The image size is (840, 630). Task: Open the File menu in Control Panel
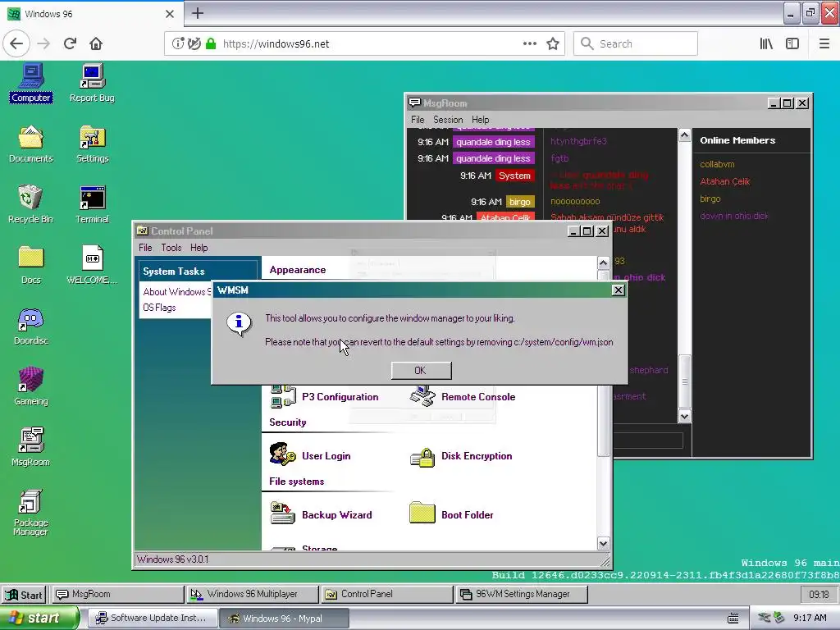(x=145, y=248)
